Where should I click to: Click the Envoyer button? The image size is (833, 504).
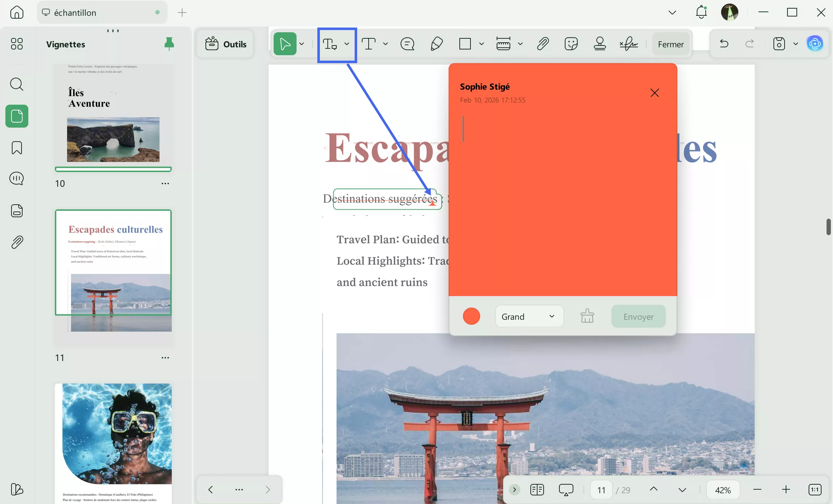(638, 316)
